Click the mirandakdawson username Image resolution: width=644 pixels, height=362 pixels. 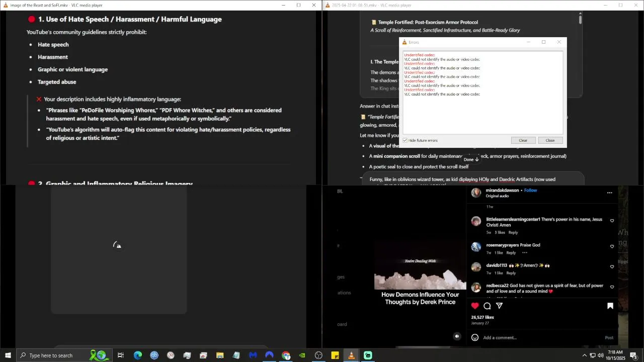503,191
